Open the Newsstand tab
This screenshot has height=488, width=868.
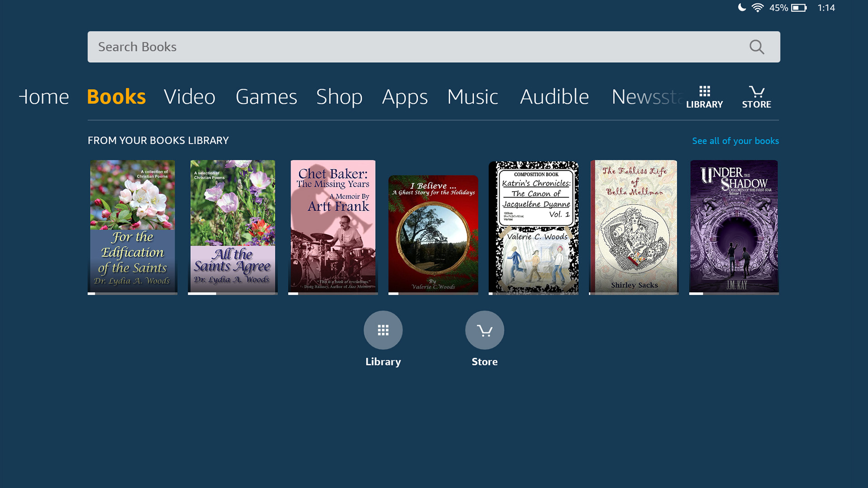click(647, 97)
